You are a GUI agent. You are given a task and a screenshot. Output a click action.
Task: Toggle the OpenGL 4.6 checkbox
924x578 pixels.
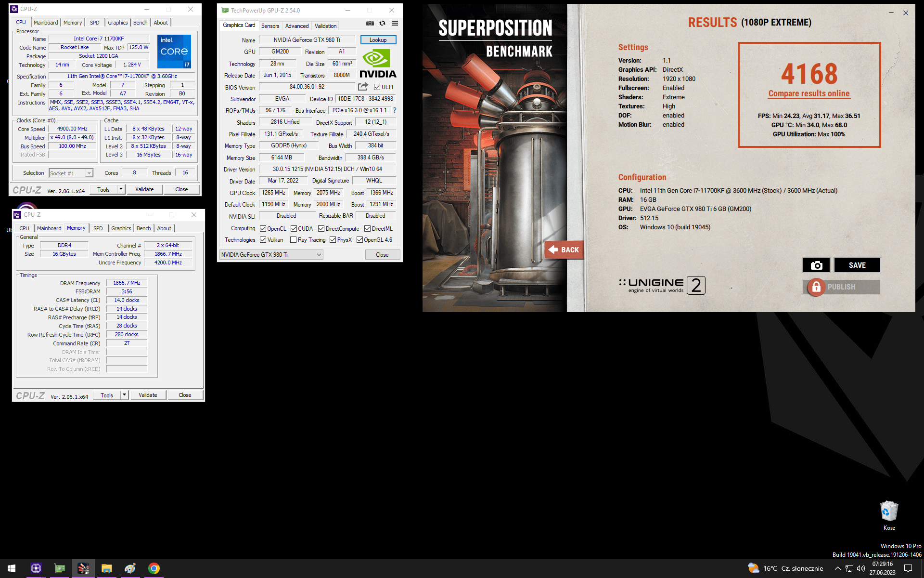(x=359, y=240)
